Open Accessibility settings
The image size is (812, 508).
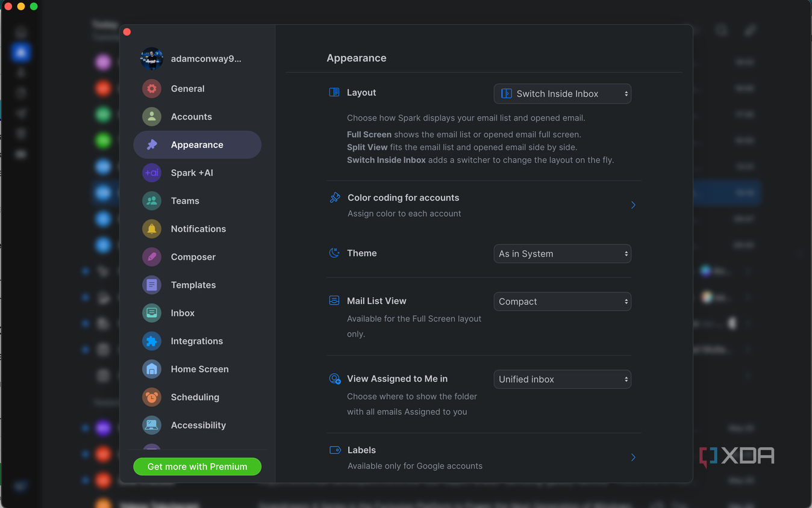(198, 425)
